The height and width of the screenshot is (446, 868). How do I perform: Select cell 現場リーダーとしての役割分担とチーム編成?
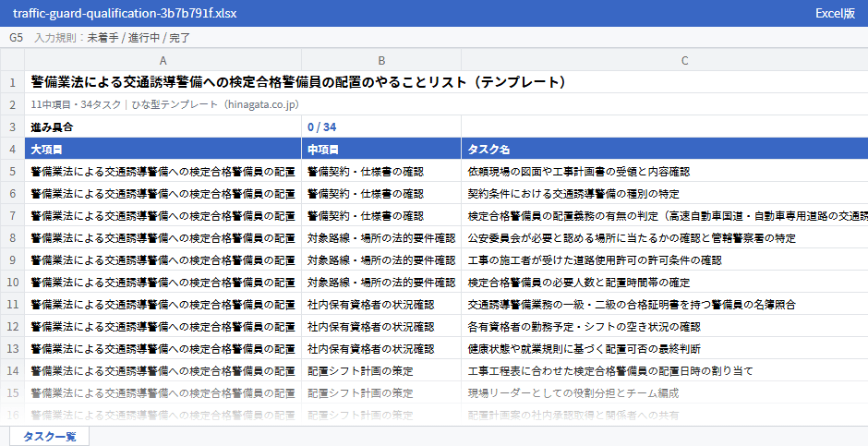[664, 392]
